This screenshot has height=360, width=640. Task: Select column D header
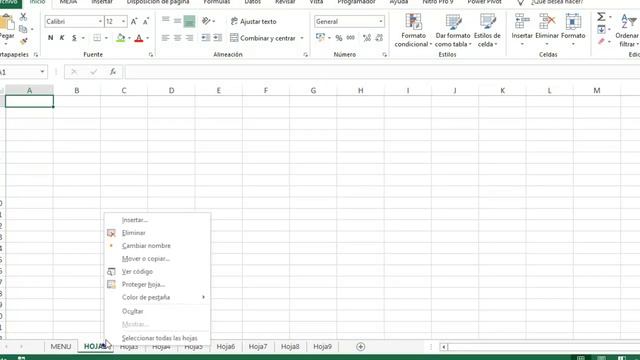171,90
